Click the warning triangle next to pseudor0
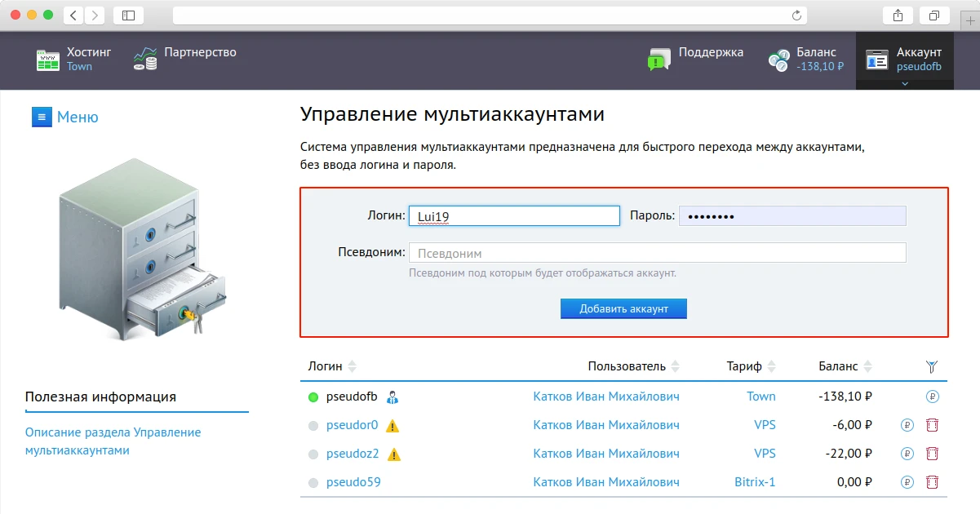 (x=392, y=425)
